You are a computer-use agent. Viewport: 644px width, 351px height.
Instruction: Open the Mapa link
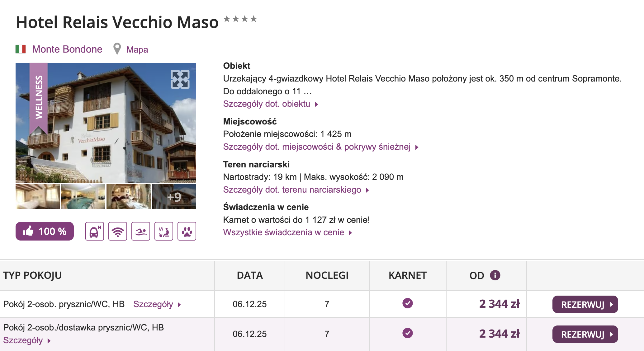(x=137, y=49)
